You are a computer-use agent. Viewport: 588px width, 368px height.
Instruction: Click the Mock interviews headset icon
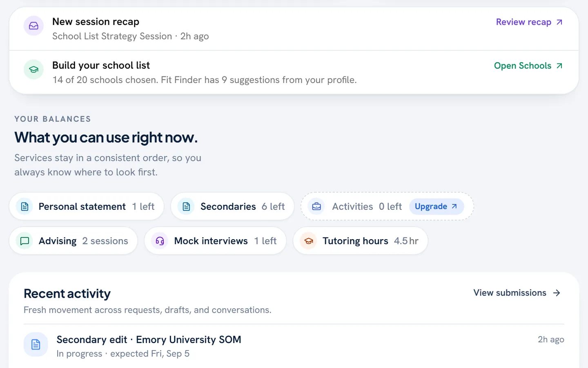click(x=160, y=241)
